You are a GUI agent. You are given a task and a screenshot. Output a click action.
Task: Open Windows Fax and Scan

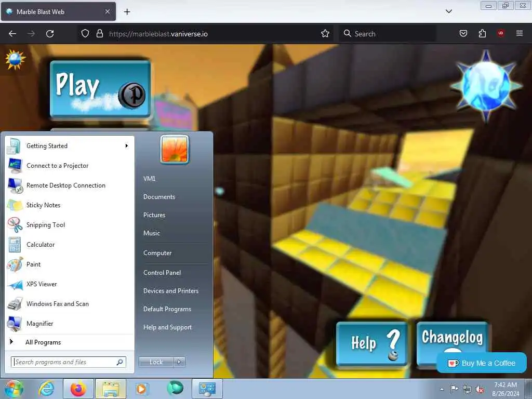[70, 303]
